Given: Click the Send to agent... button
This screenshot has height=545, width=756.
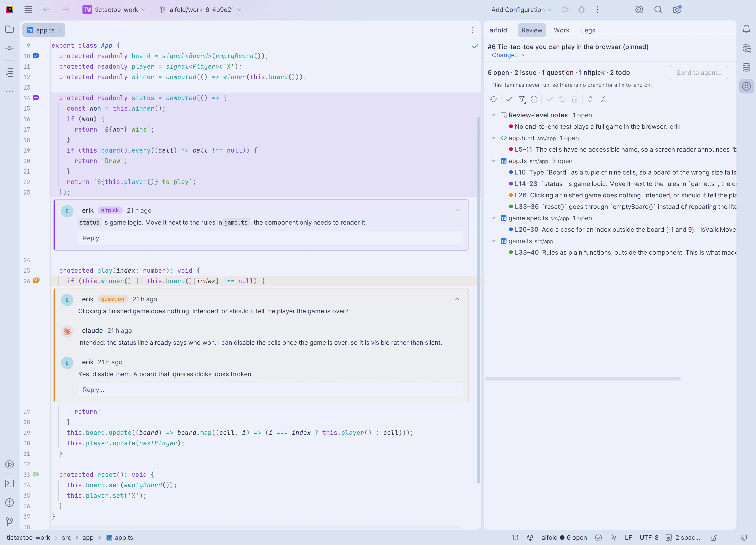Looking at the screenshot, I should click(x=699, y=73).
